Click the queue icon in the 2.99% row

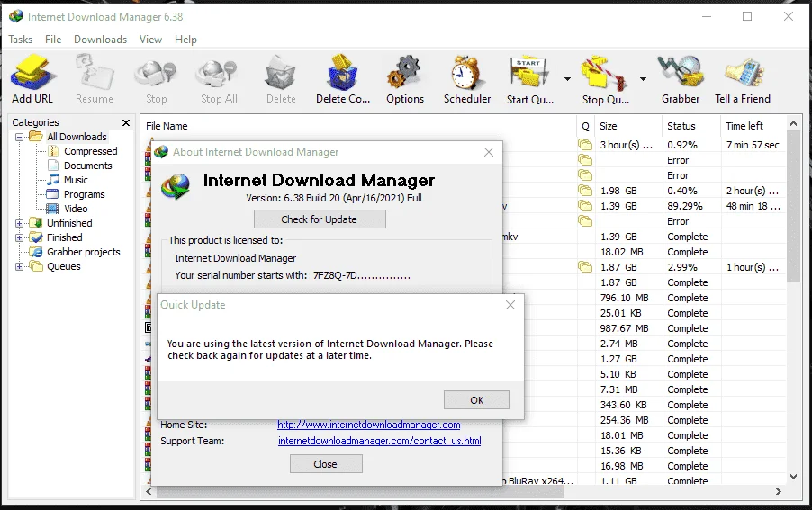pos(584,267)
